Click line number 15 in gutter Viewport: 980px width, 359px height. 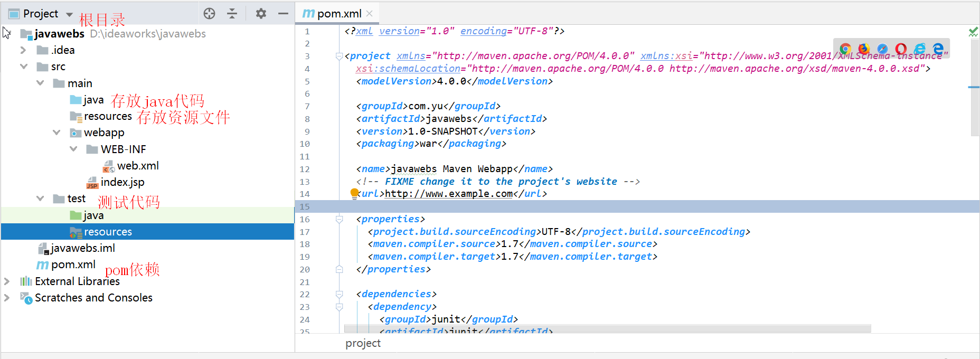(305, 206)
